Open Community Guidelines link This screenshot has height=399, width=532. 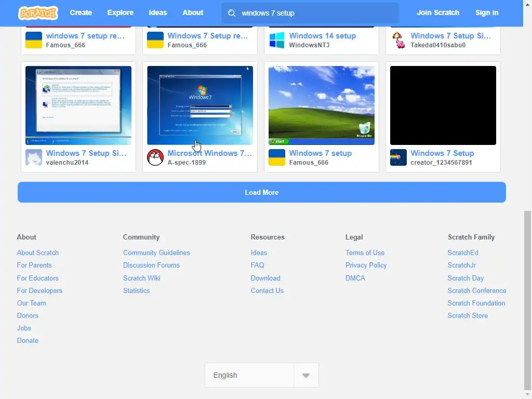(x=156, y=253)
